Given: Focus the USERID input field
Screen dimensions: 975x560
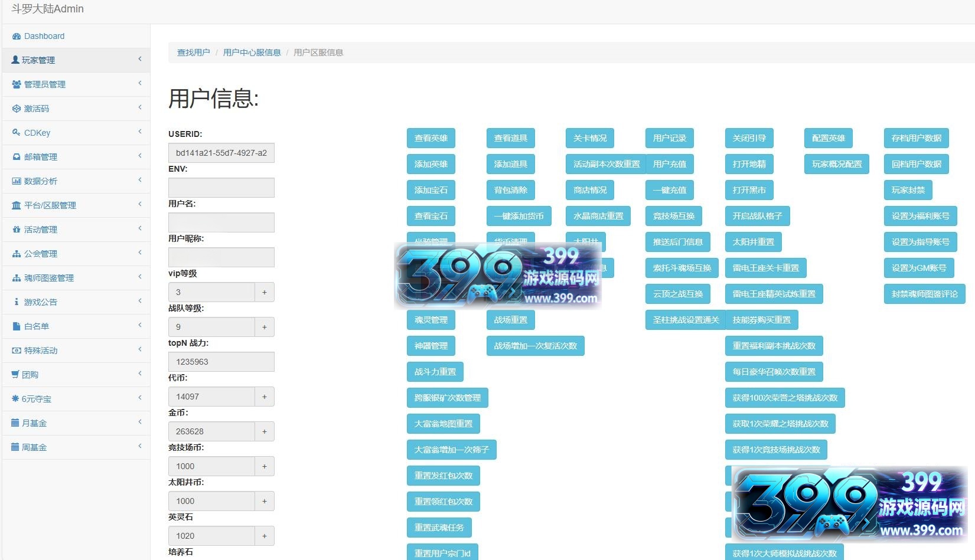Looking at the screenshot, I should pyautogui.click(x=221, y=153).
